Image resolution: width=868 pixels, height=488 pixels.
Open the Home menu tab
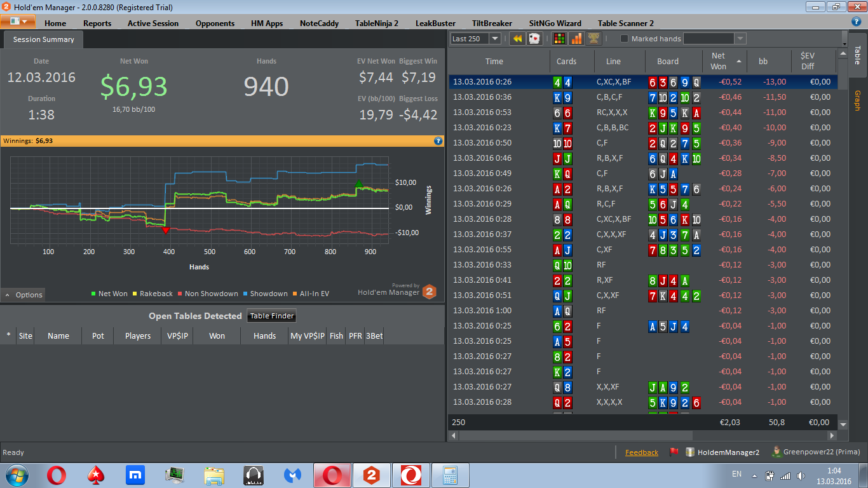coord(55,24)
